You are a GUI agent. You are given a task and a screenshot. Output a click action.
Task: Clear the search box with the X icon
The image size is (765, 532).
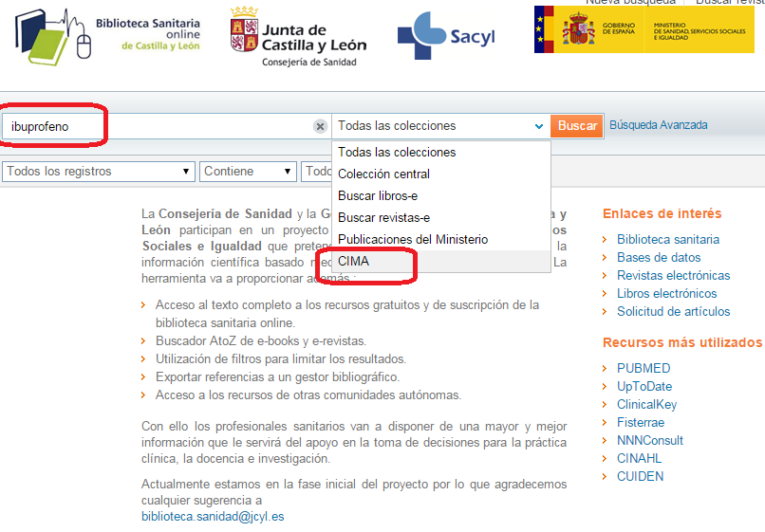click(x=320, y=126)
